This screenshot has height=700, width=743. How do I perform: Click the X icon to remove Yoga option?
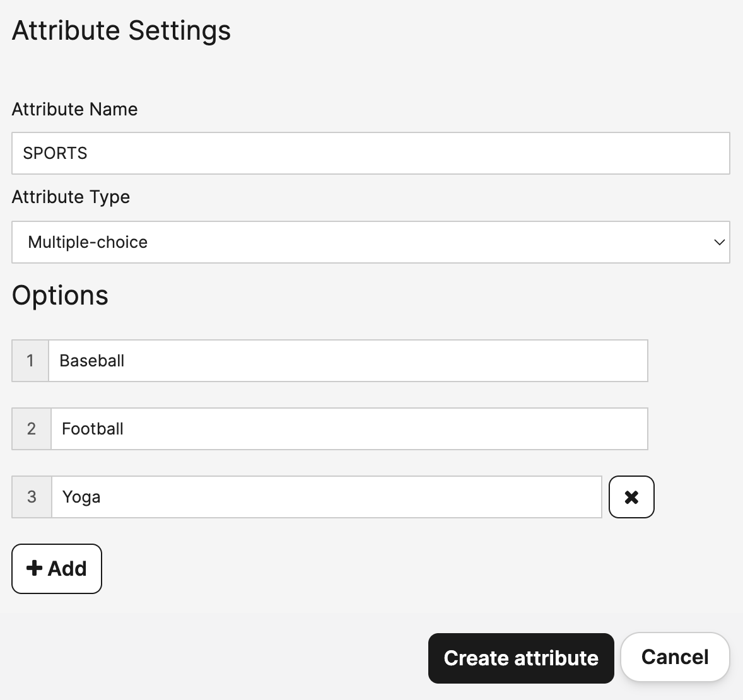(x=631, y=497)
